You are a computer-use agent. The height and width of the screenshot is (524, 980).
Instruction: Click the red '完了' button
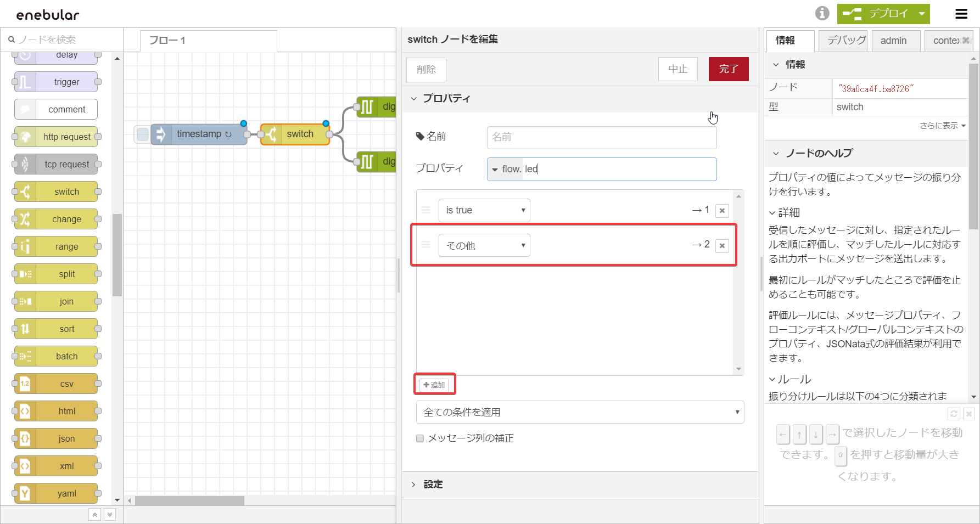pyautogui.click(x=728, y=69)
